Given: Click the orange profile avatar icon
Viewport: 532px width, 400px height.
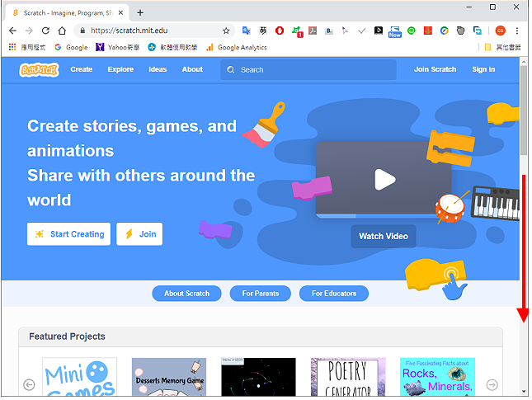Looking at the screenshot, I should pos(500,31).
